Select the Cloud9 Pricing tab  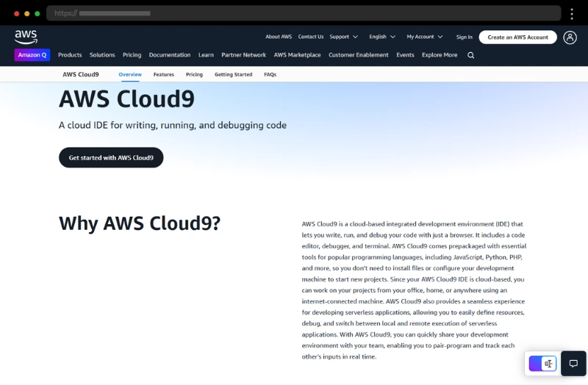(194, 74)
